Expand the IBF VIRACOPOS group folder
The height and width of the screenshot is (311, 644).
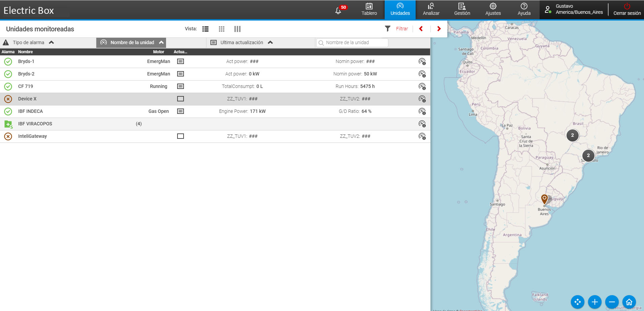[x=8, y=124]
